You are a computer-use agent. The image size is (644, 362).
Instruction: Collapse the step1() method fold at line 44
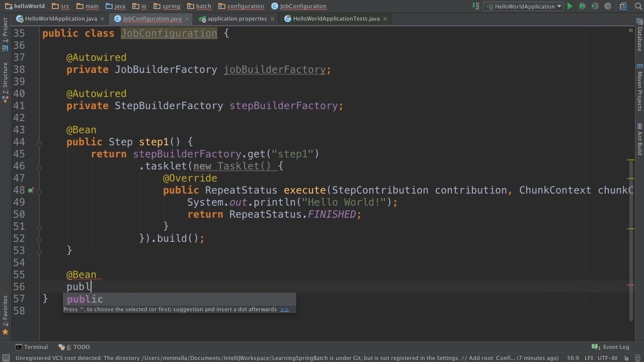point(39,143)
